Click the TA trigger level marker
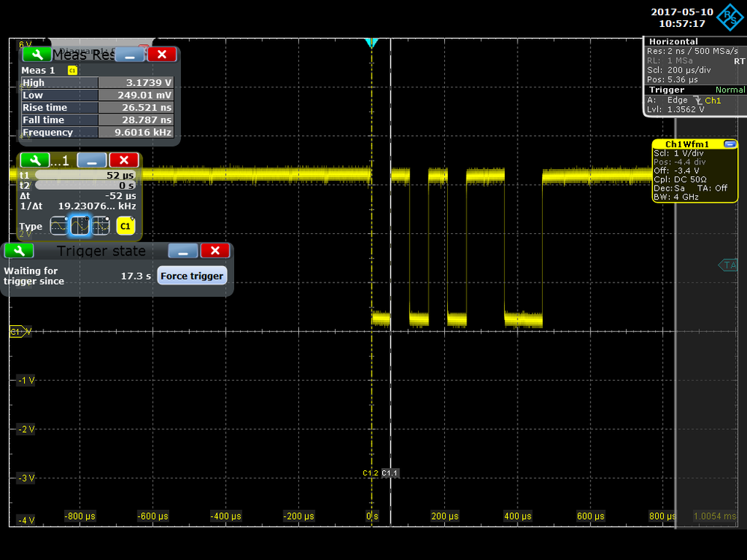747x560 pixels. click(728, 265)
